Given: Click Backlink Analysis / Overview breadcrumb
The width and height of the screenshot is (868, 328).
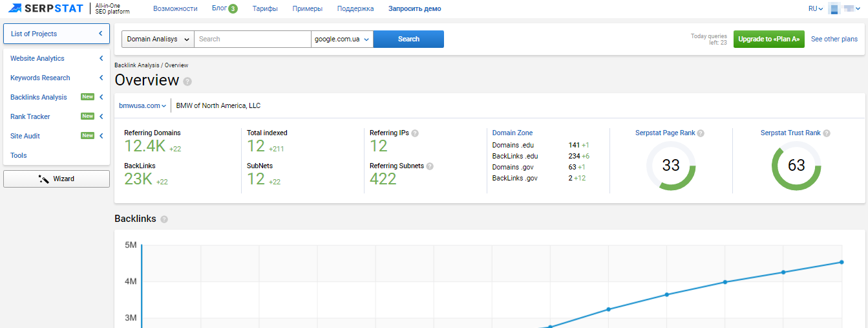Looking at the screenshot, I should click(151, 65).
